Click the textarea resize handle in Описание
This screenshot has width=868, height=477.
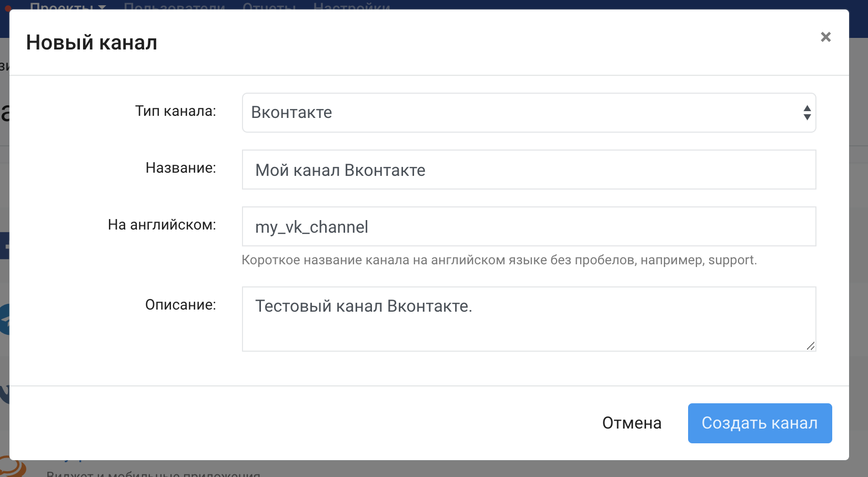point(811,346)
